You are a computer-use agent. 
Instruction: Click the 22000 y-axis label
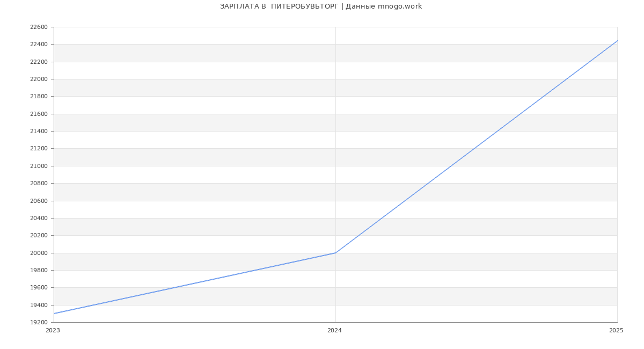(40, 79)
